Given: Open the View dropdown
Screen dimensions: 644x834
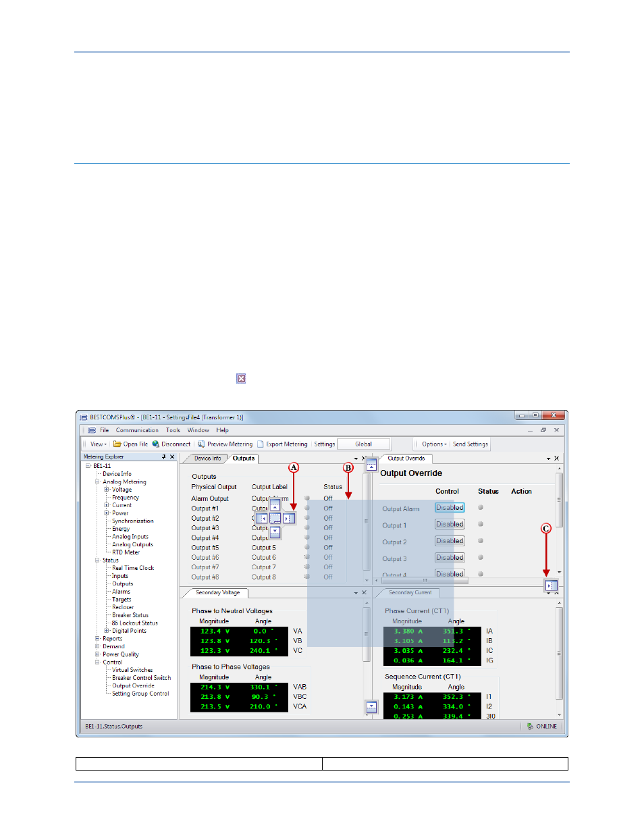Looking at the screenshot, I should [x=99, y=444].
